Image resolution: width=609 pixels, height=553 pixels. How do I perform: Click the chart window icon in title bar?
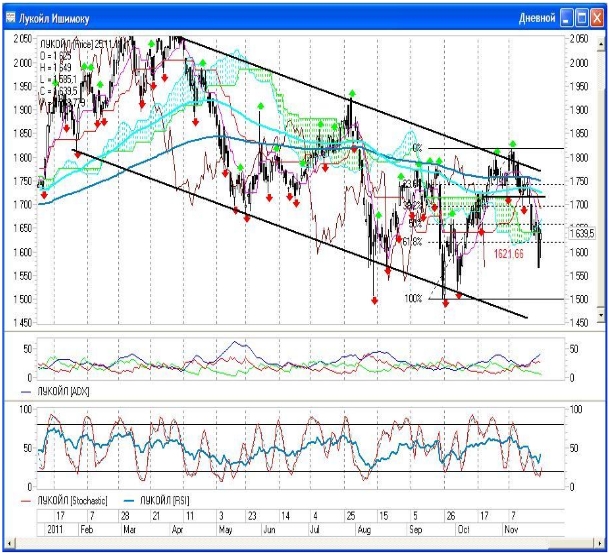pos(10,17)
